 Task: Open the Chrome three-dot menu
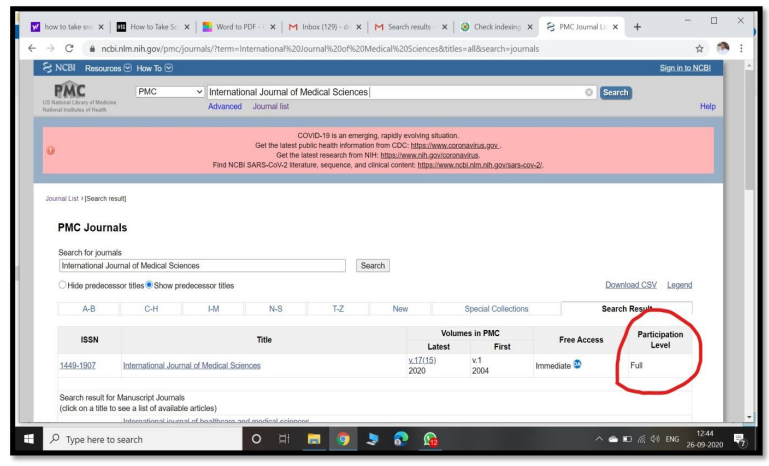[x=741, y=48]
